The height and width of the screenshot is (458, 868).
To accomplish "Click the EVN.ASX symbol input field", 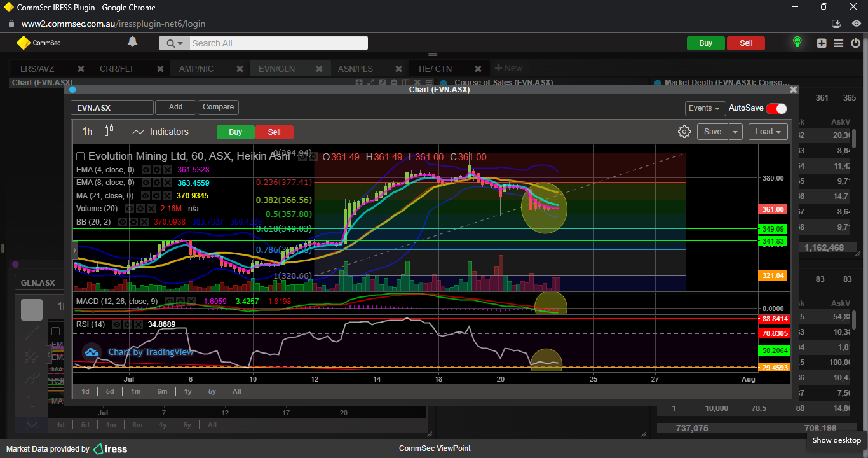I will pyautogui.click(x=112, y=108).
